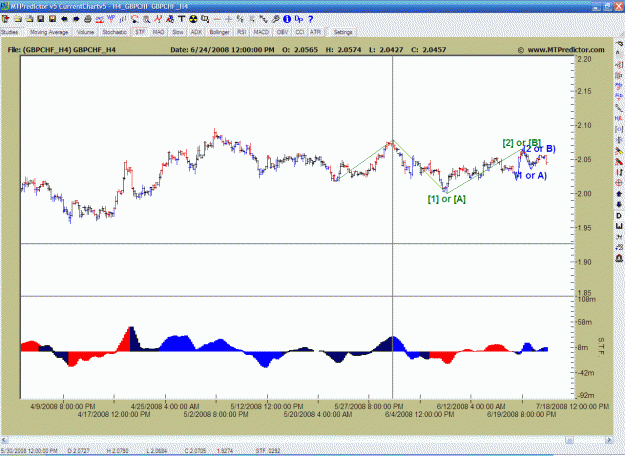Toggle the Volume study button
The image size is (625, 456).
[85, 32]
